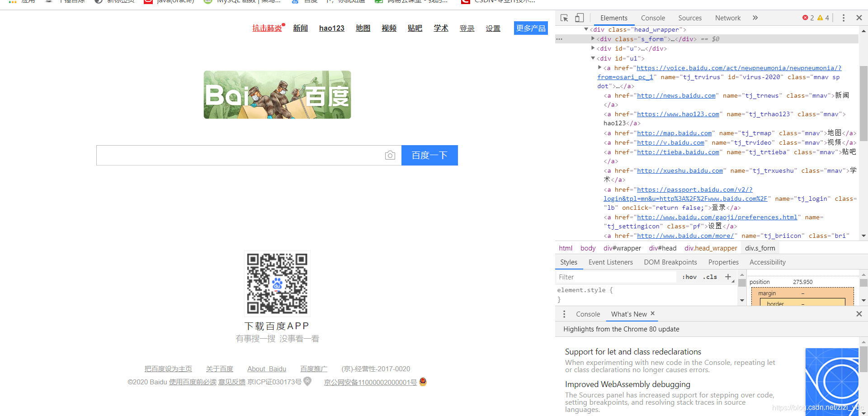868x416 pixels.
Task: Click the yellow warnings counter in DevTools
Action: pyautogui.click(x=823, y=18)
